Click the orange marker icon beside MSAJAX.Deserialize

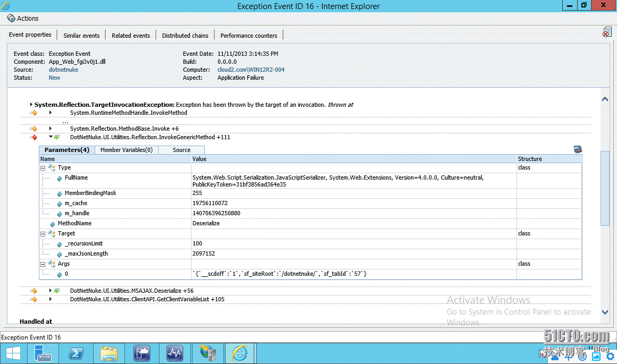tap(34, 291)
